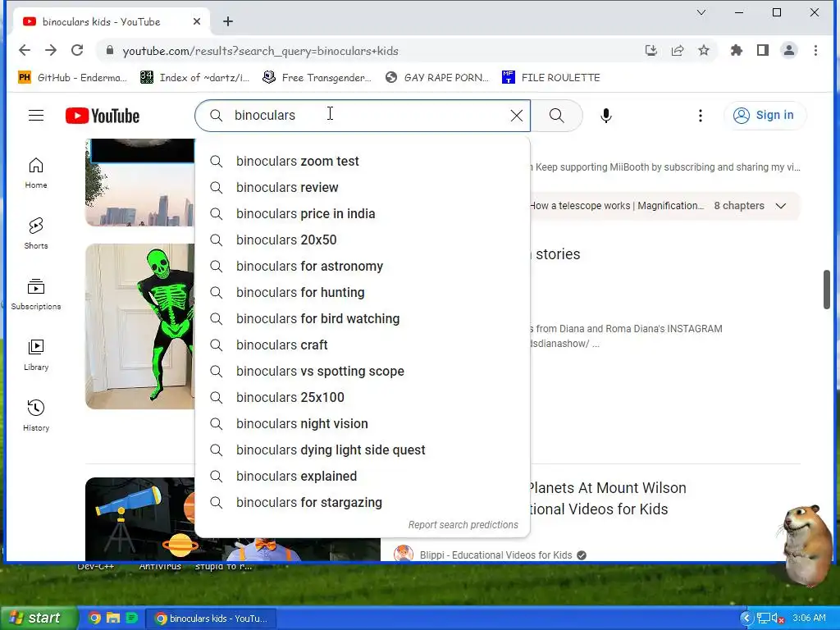Open the FILE ROULETTE bookmark
Image resolution: width=840 pixels, height=630 pixels.
(551, 78)
